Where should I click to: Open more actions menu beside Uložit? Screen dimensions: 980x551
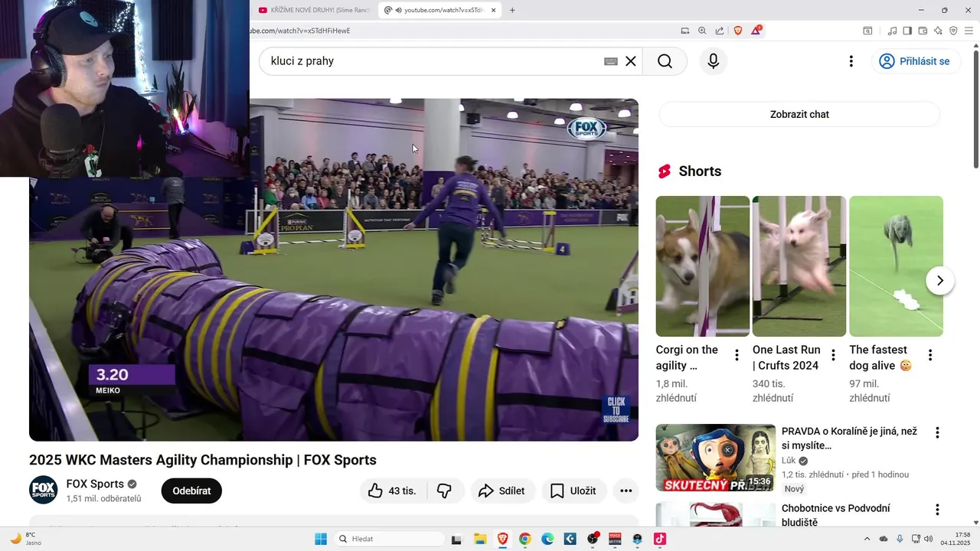[x=626, y=491]
